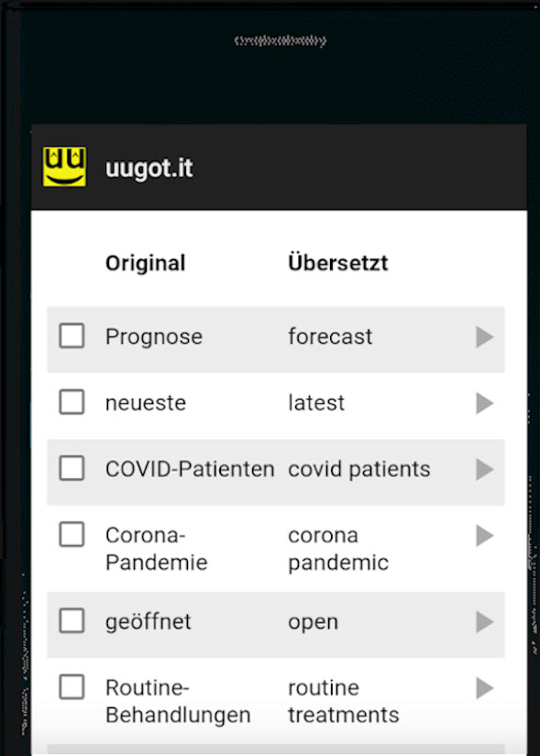Select the "Übersetzt" column header
This screenshot has width=540, height=756.
[x=339, y=263]
